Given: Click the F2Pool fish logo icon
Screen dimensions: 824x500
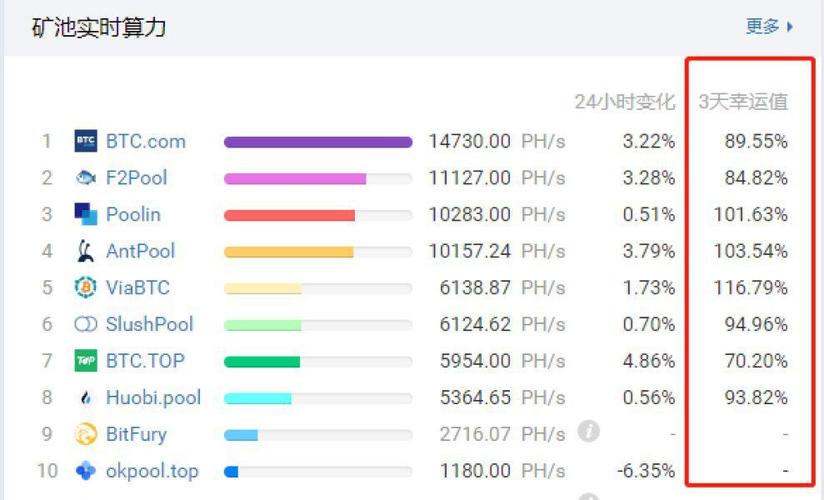Looking at the screenshot, I should [86, 178].
